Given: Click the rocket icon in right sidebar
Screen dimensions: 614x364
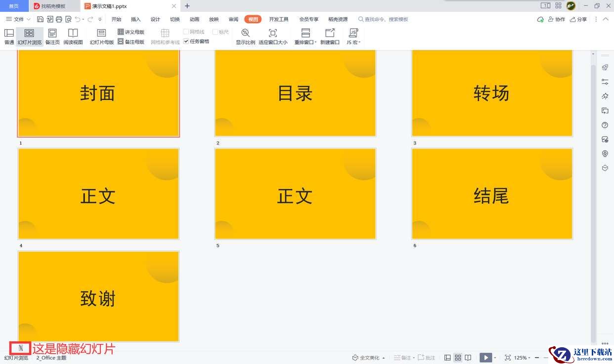Looking at the screenshot, I should (x=605, y=67).
